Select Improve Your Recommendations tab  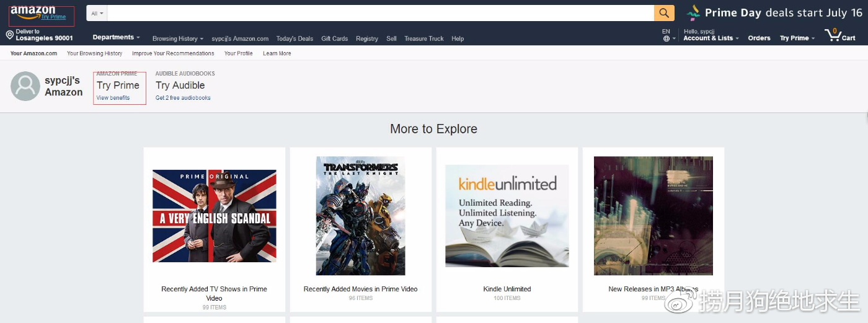pyautogui.click(x=173, y=53)
